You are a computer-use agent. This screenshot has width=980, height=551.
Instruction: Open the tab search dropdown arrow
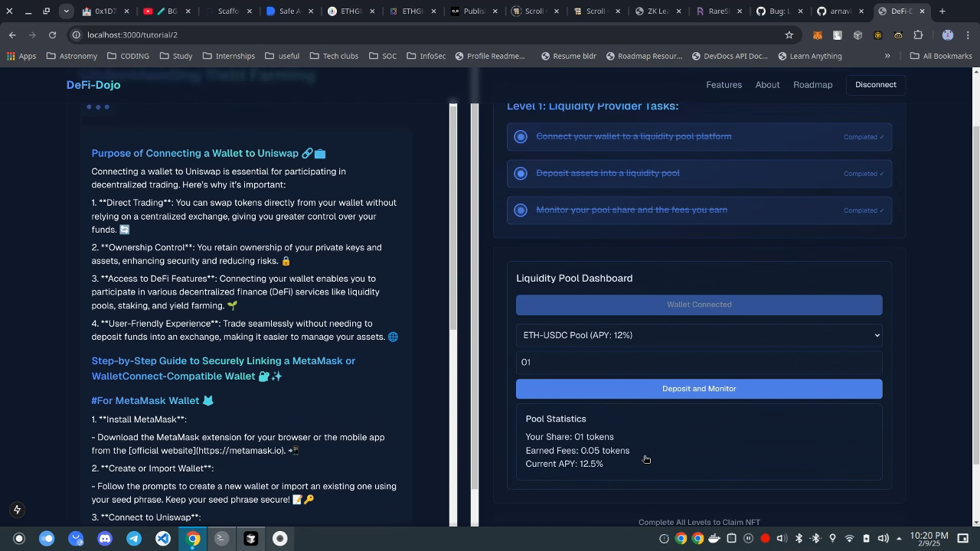(x=67, y=11)
